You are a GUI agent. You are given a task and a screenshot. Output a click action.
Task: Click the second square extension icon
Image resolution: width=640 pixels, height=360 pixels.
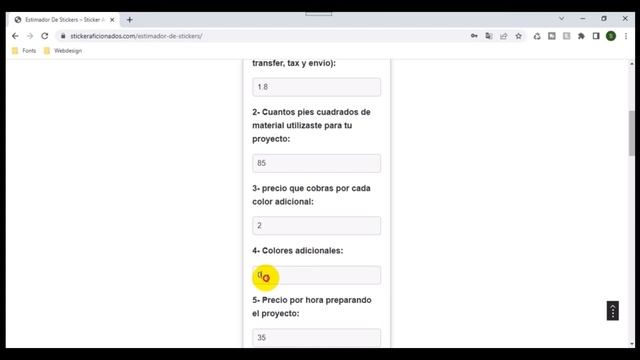(551, 36)
